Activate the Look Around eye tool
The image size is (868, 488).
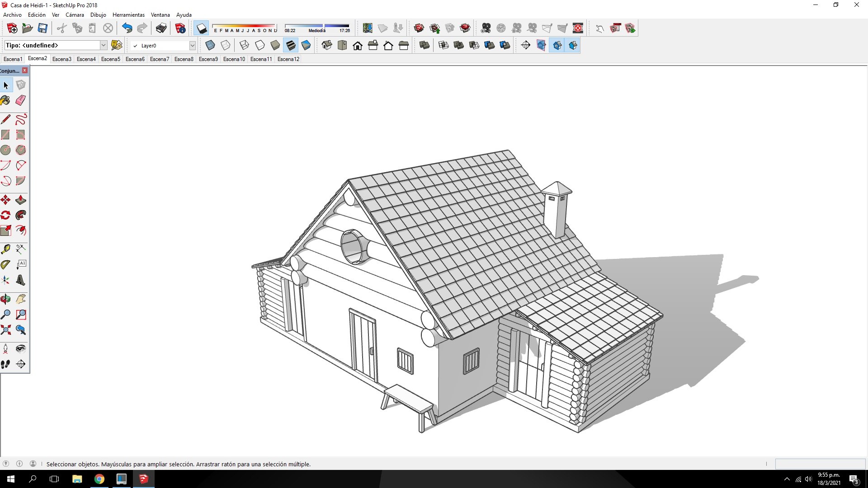[21, 349]
